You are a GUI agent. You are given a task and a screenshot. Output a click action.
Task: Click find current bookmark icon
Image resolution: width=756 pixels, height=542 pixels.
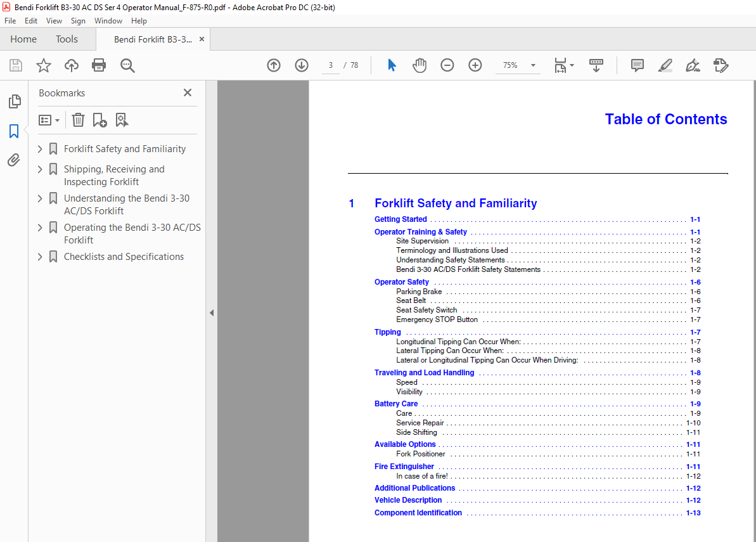click(122, 120)
